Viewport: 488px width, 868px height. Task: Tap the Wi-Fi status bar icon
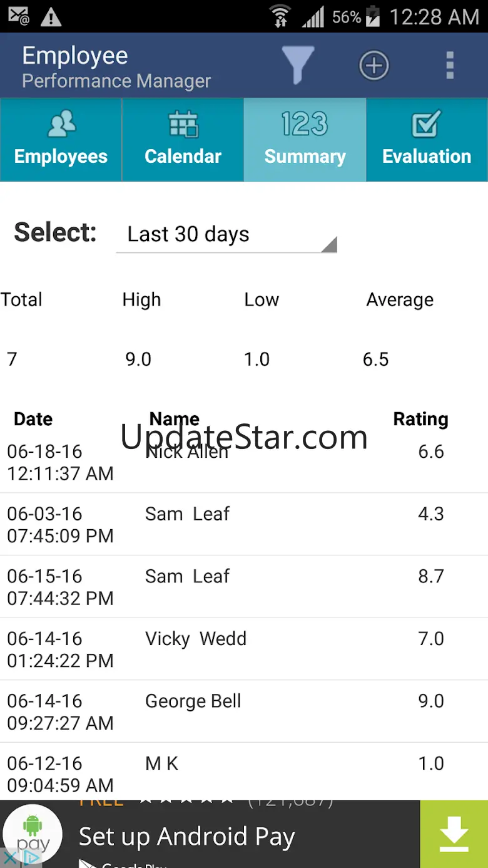point(280,16)
